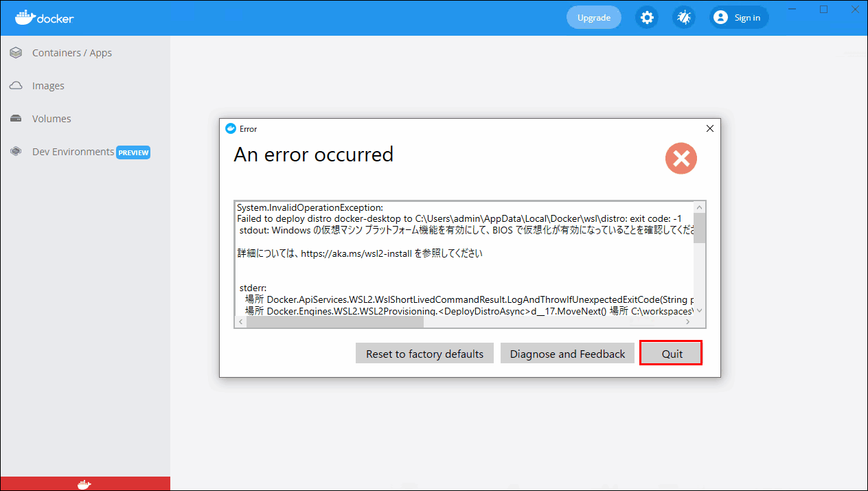The image size is (868, 491).
Task: Click Reset to factory defaults
Action: pyautogui.click(x=424, y=354)
